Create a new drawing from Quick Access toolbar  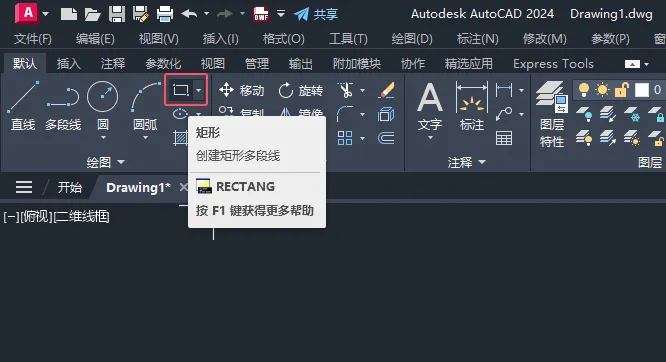click(69, 14)
